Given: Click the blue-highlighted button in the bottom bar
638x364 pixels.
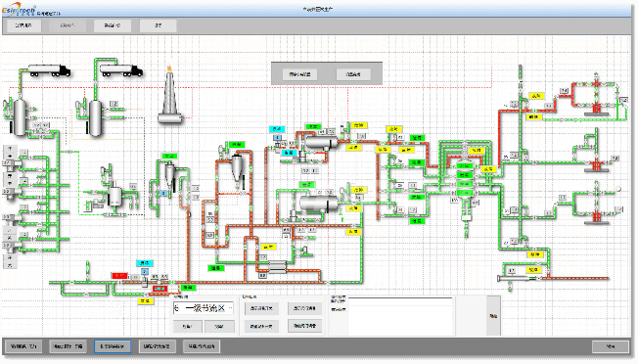Looking at the screenshot, I should pos(113,346).
